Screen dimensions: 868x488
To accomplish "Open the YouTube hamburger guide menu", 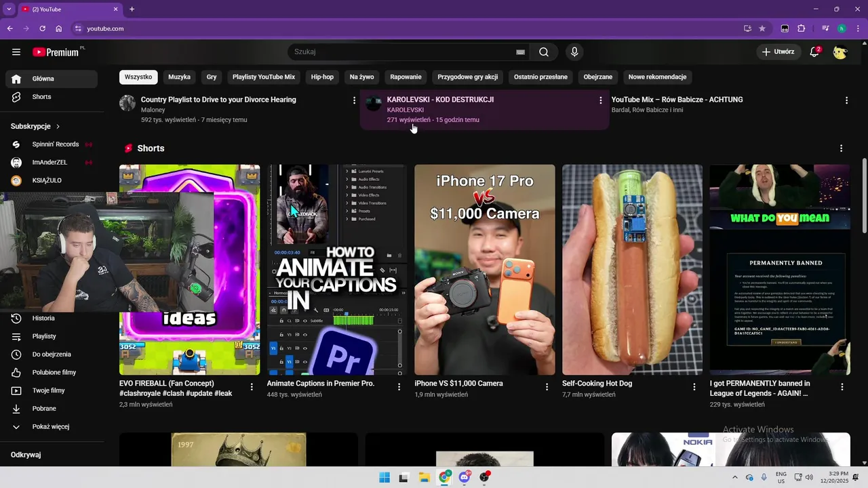I will pos(16,52).
